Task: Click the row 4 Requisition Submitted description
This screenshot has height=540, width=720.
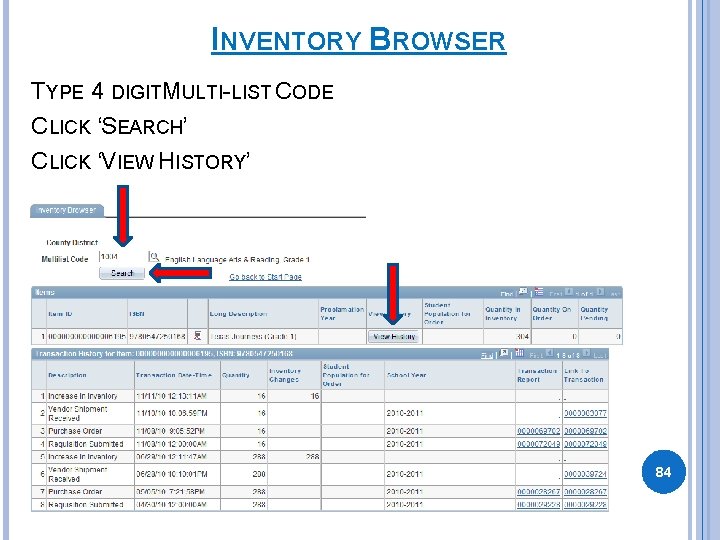Action: click(x=86, y=444)
